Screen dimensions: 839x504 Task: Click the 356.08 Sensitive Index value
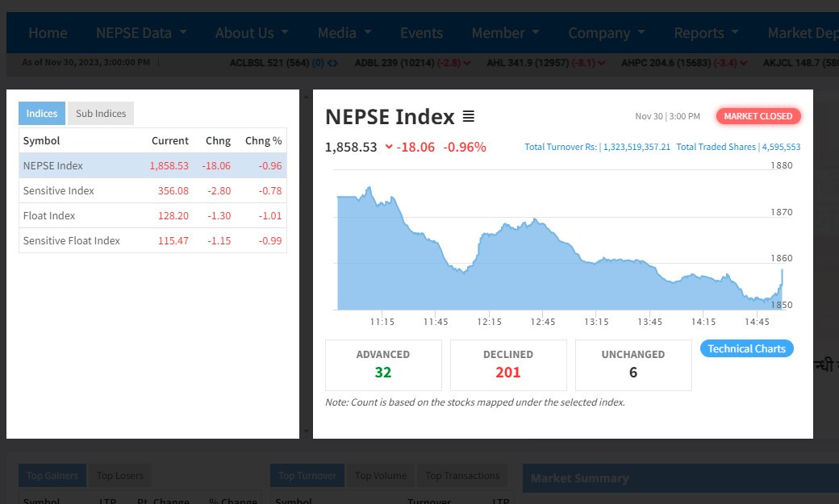click(x=173, y=190)
